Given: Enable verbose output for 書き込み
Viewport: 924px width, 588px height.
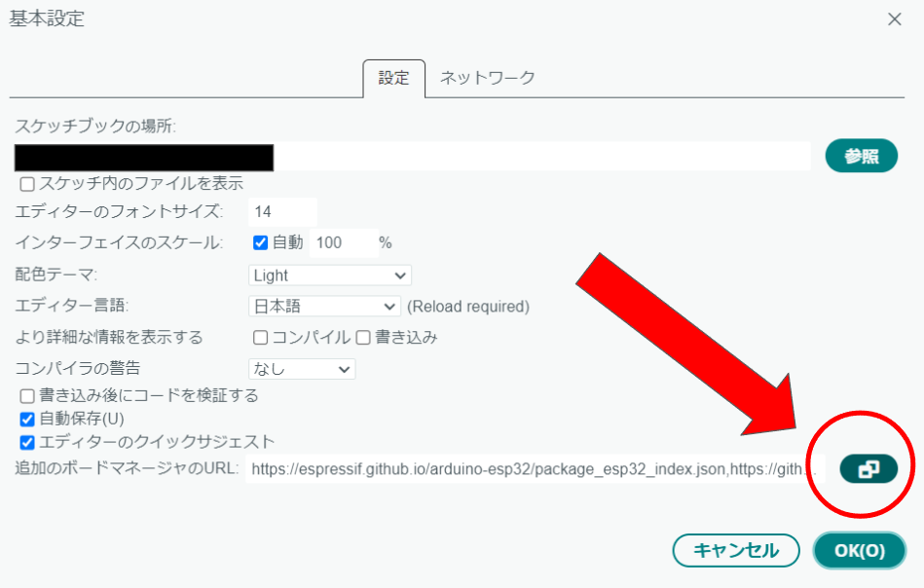Looking at the screenshot, I should pos(363,338).
